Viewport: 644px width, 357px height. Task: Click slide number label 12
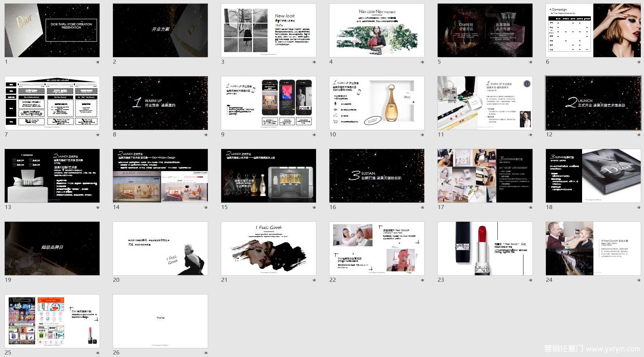coord(549,135)
